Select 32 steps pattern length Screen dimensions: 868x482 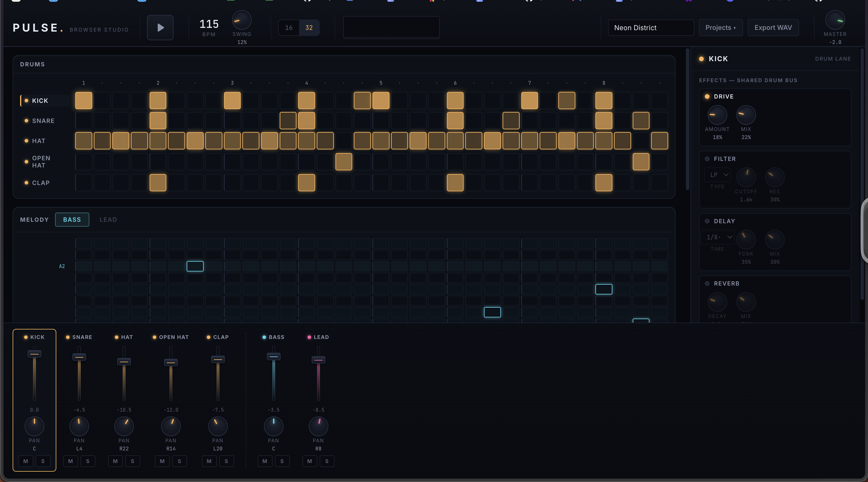[309, 28]
